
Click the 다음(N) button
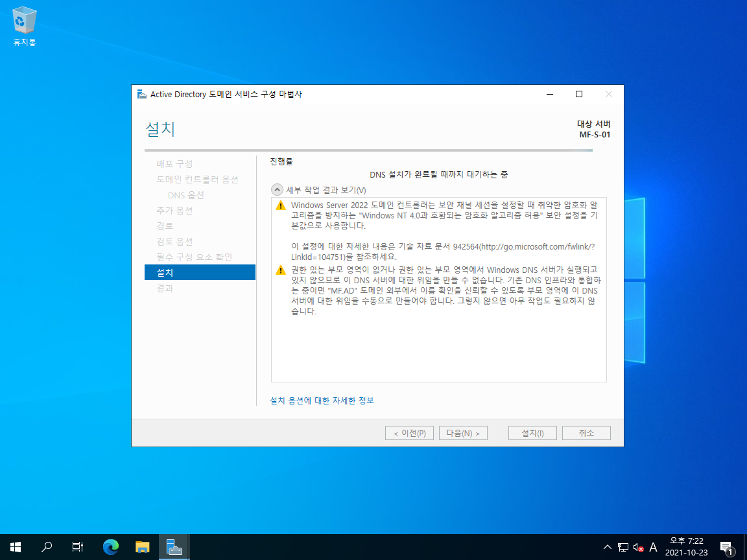pos(463,434)
